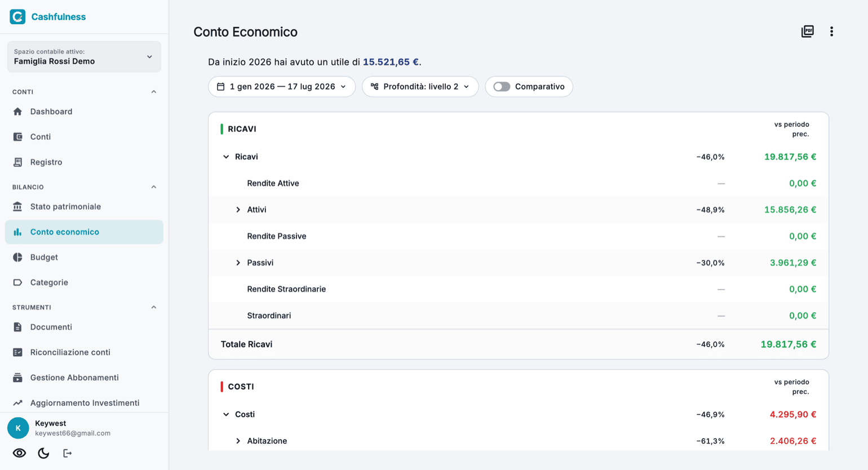868x470 pixels.
Task: Collapse the STRUMENTI sidebar section
Action: point(154,308)
